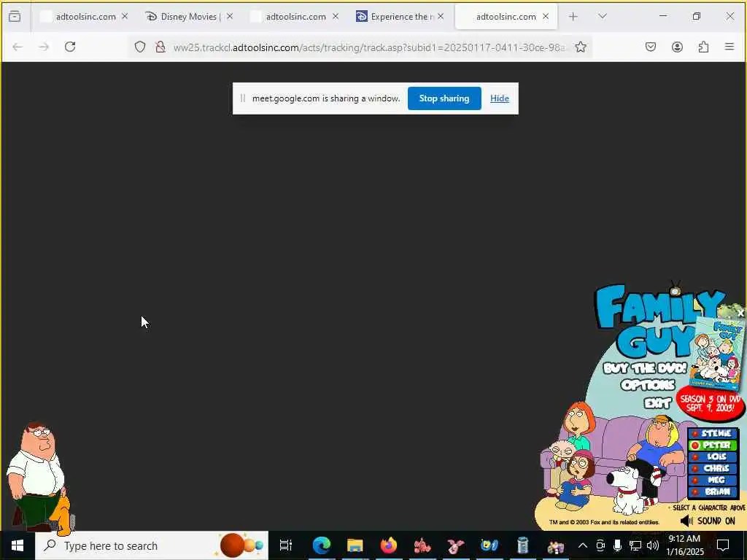Close the active adtoolsinc.com tab

coord(546,17)
